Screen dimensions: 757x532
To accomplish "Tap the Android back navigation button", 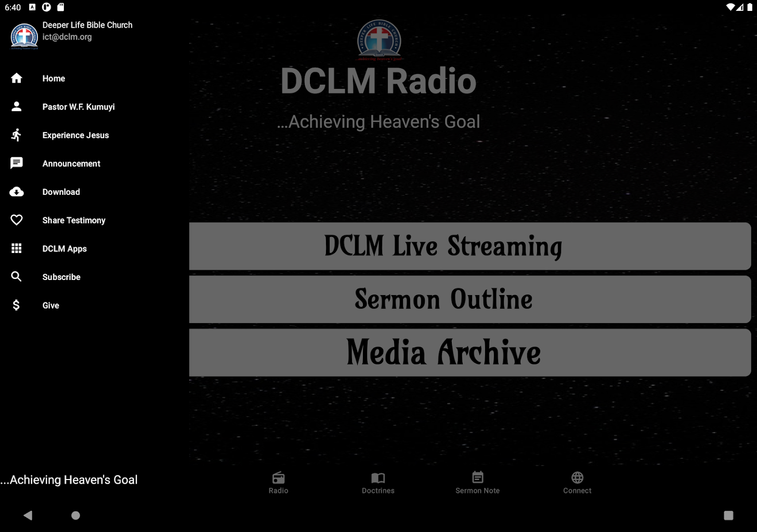I will click(x=28, y=515).
